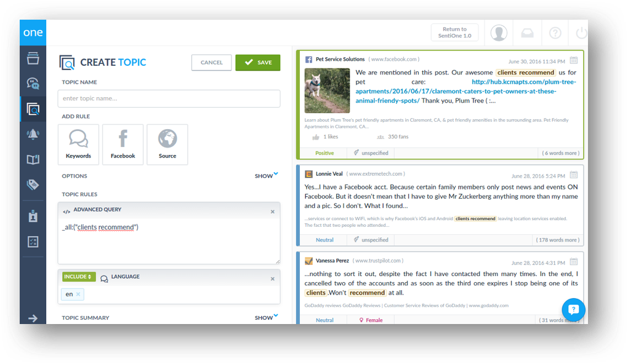Show '6 words more' on Pet Service post
628x364 pixels.
pos(561,153)
